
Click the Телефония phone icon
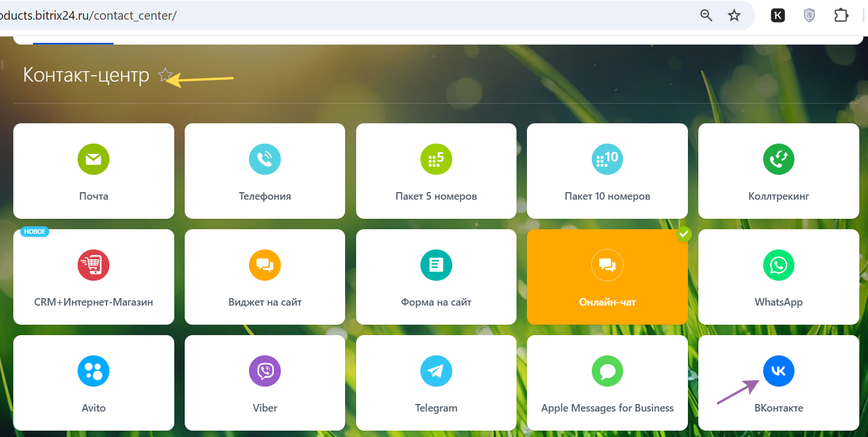pyautogui.click(x=265, y=159)
